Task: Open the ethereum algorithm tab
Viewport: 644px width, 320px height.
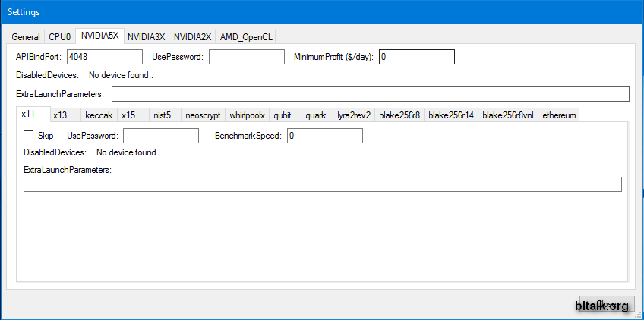Action: [x=560, y=115]
